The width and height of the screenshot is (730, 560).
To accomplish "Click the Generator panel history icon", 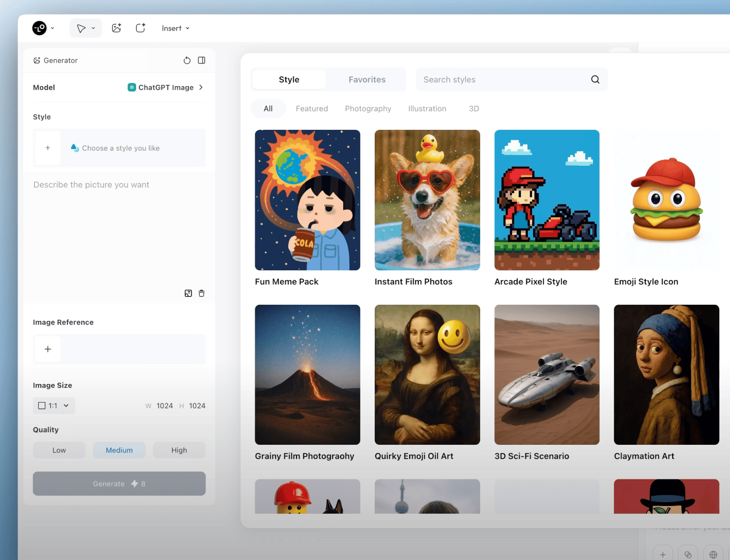I will point(187,60).
